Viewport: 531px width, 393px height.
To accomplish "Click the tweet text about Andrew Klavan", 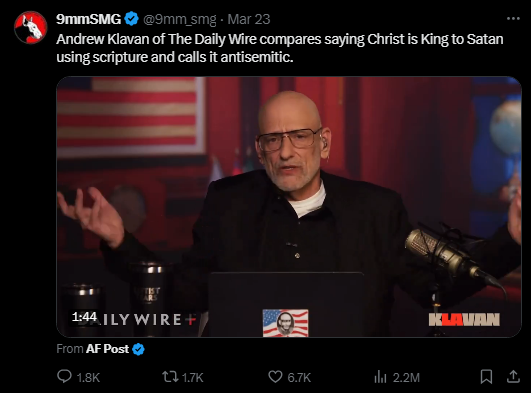I will pyautogui.click(x=280, y=48).
